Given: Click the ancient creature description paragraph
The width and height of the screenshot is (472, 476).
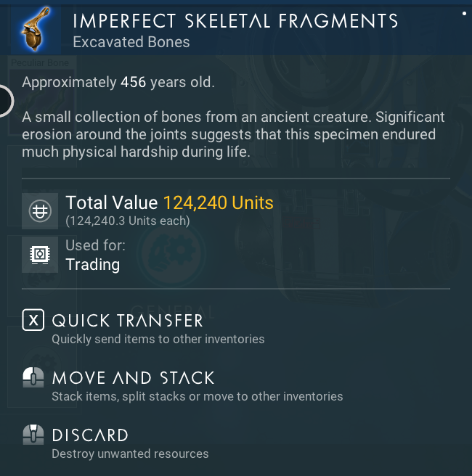Looking at the screenshot, I should click(x=233, y=134).
